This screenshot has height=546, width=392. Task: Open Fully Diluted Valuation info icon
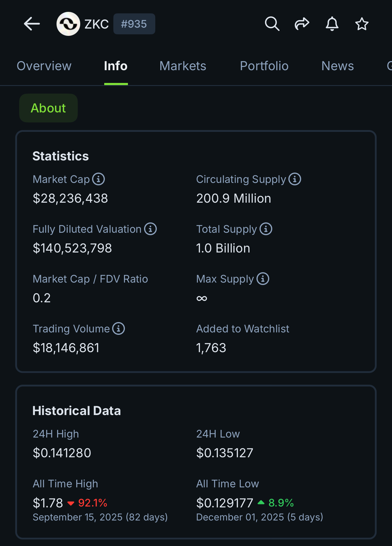pyautogui.click(x=150, y=229)
